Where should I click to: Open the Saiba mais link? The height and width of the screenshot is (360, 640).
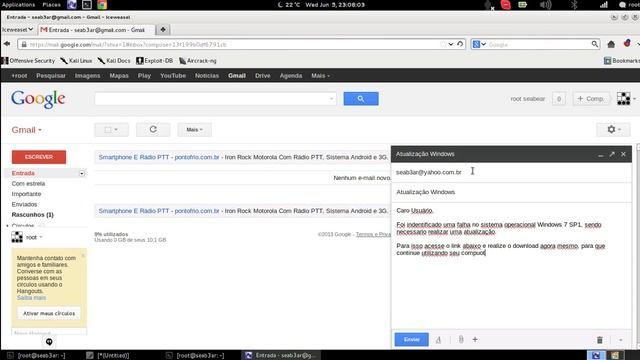point(31,298)
